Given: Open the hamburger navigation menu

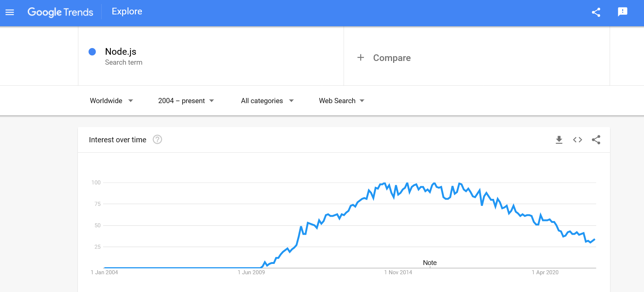Looking at the screenshot, I should (x=10, y=12).
